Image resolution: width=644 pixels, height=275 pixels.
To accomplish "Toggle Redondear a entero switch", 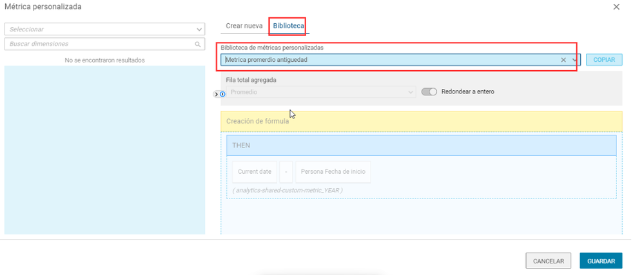I will [429, 92].
